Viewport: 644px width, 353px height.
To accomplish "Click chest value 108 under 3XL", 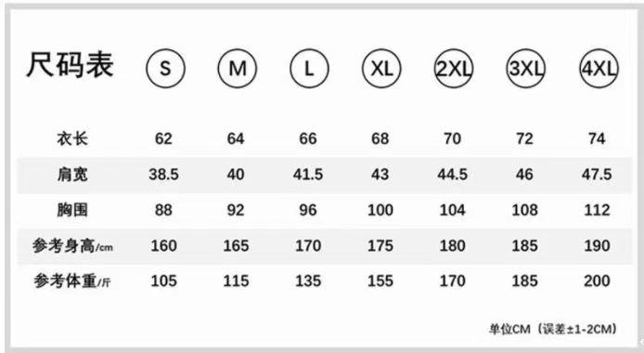I will pyautogui.click(x=525, y=210).
